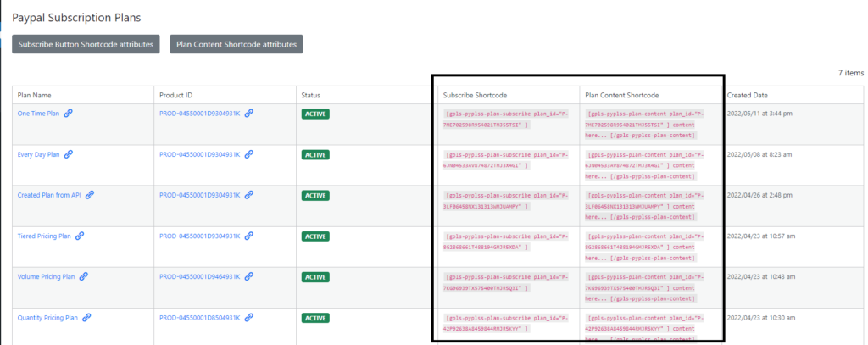Select the subscribe shortcode for Quantity Pricing Plan
Viewport: 868px width, 345px height.
[x=506, y=324]
